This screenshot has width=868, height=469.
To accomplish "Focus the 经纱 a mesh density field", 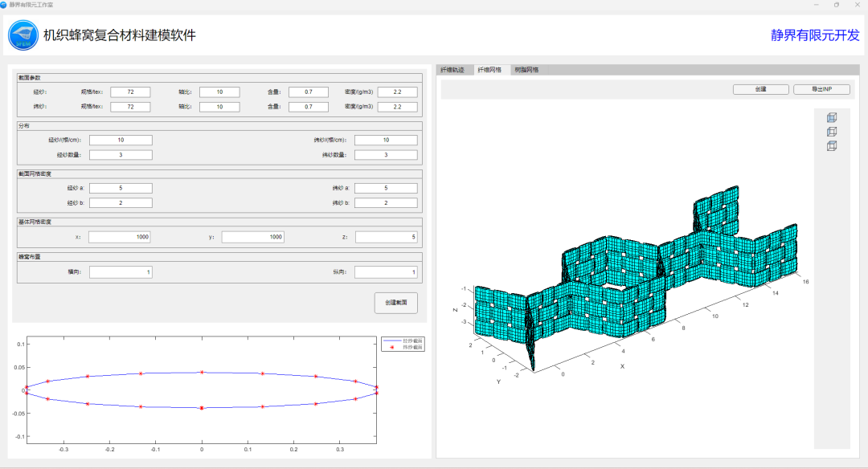I will (121, 188).
